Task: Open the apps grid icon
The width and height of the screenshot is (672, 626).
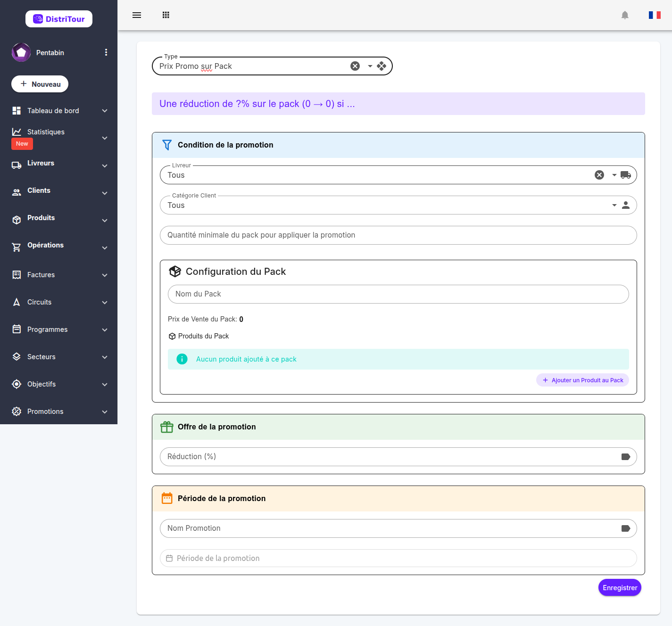Action: [166, 15]
